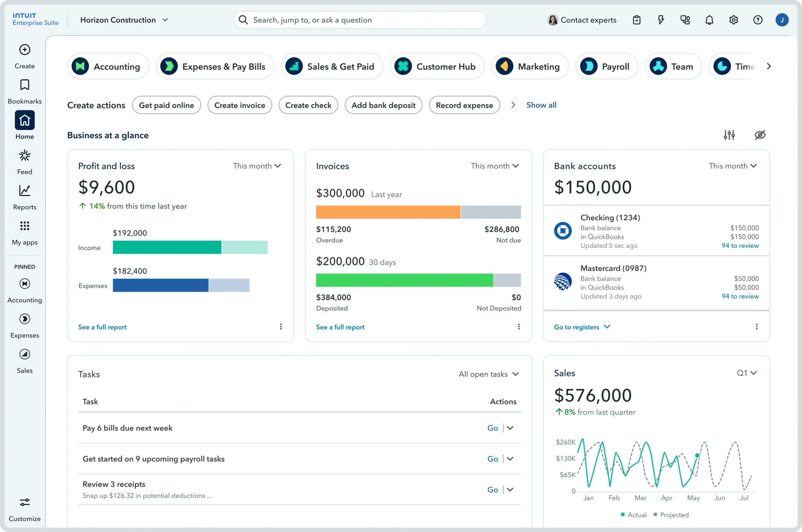Show more app tabs with right arrow
Screen dimensions: 802x532
(769, 66)
